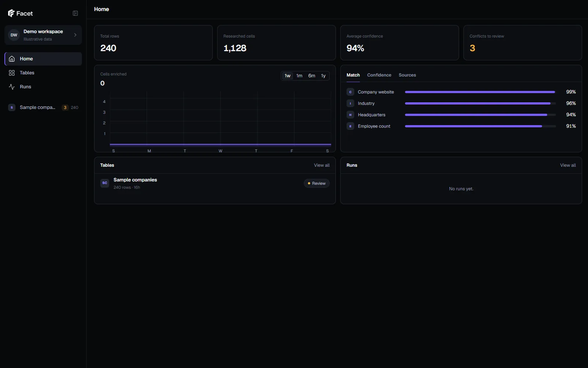Select the 1y chart range
The height and width of the screenshot is (368, 588).
click(x=323, y=76)
